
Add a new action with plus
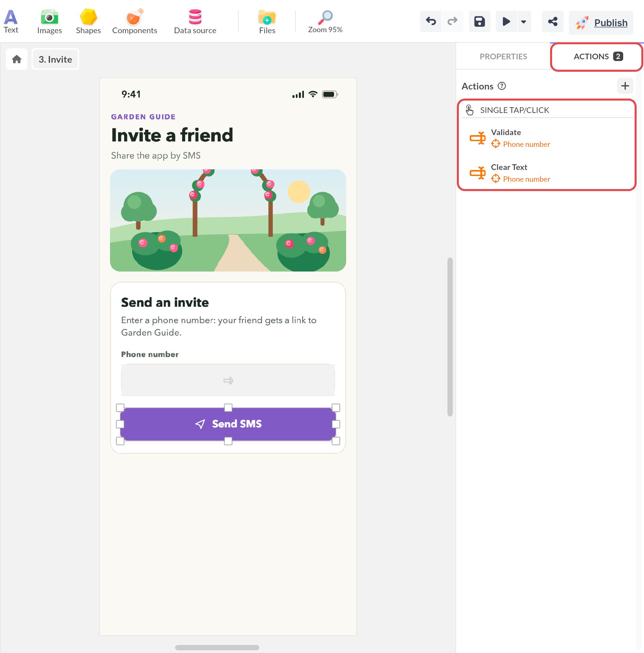(x=625, y=86)
